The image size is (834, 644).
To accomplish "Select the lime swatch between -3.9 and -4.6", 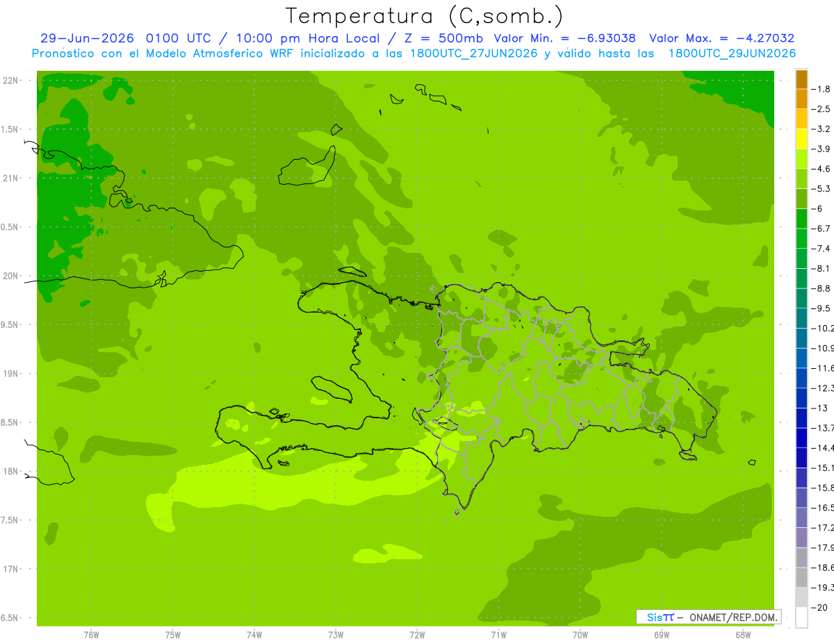I will 801,159.
